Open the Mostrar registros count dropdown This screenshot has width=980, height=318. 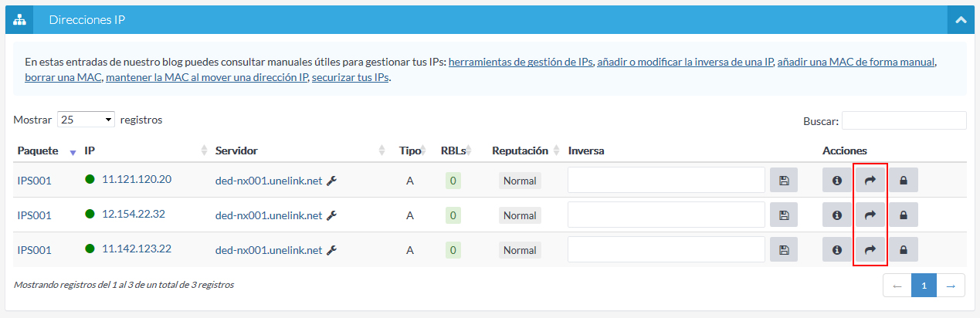86,120
